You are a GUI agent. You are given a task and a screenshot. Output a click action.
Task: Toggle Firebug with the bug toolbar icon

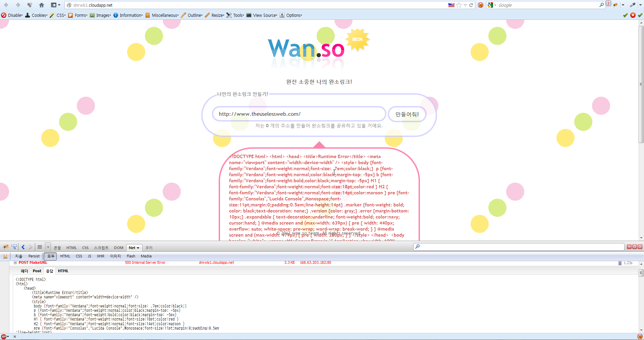(x=615, y=5)
